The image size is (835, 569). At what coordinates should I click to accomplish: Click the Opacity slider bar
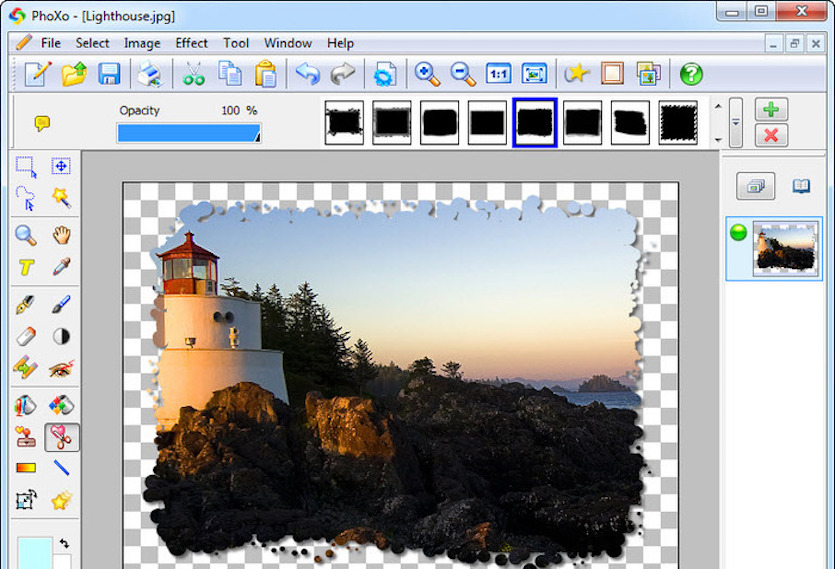[x=188, y=133]
